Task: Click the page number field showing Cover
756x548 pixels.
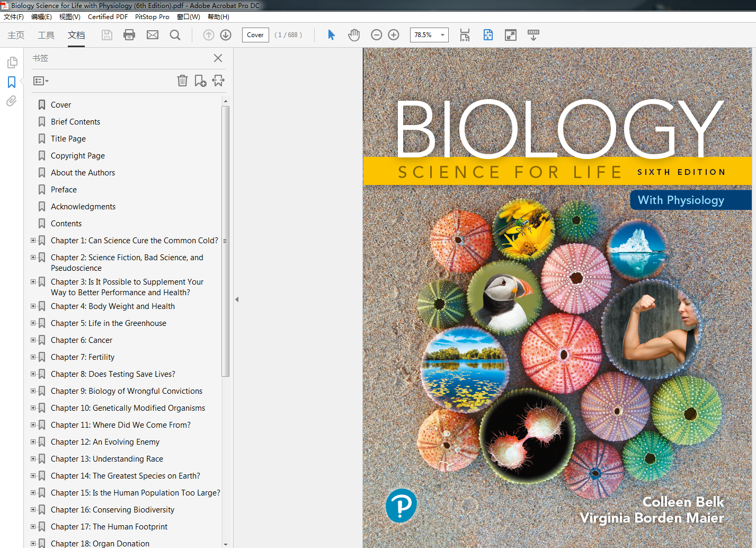Action: pyautogui.click(x=255, y=35)
